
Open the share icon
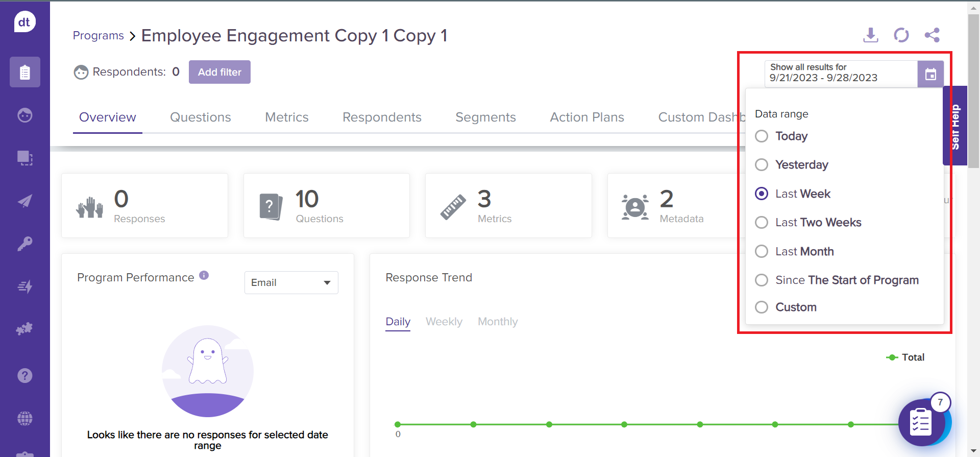point(932,35)
